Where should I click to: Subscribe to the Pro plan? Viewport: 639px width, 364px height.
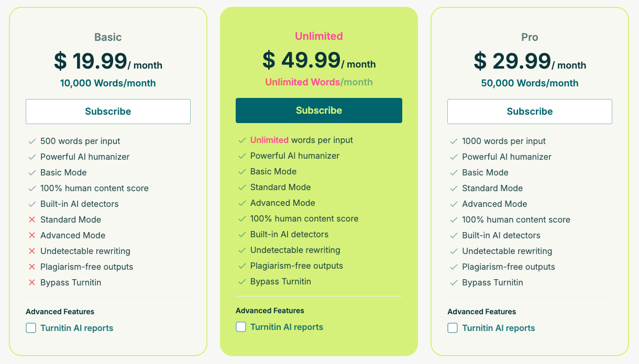(530, 111)
